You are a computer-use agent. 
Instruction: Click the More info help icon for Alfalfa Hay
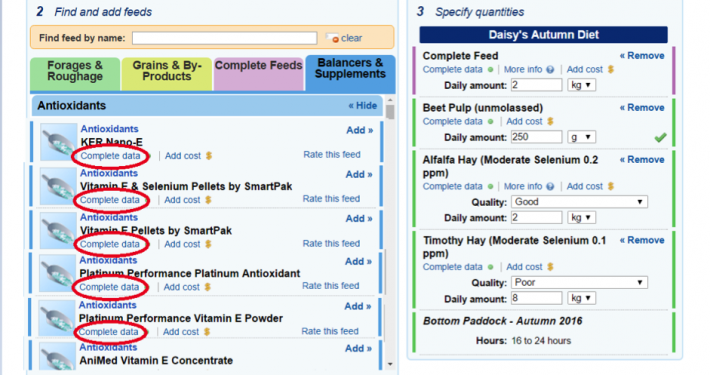(x=550, y=187)
